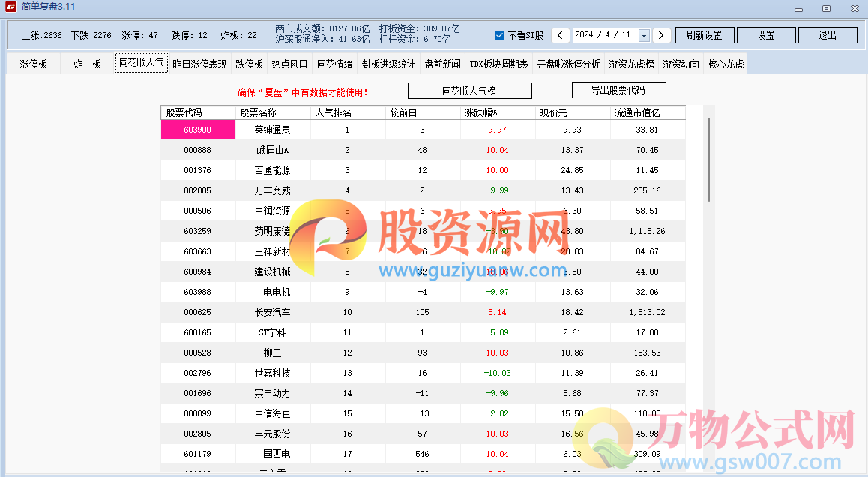The width and height of the screenshot is (868, 477).
Task: Select stock code 000625
Action: point(198,313)
